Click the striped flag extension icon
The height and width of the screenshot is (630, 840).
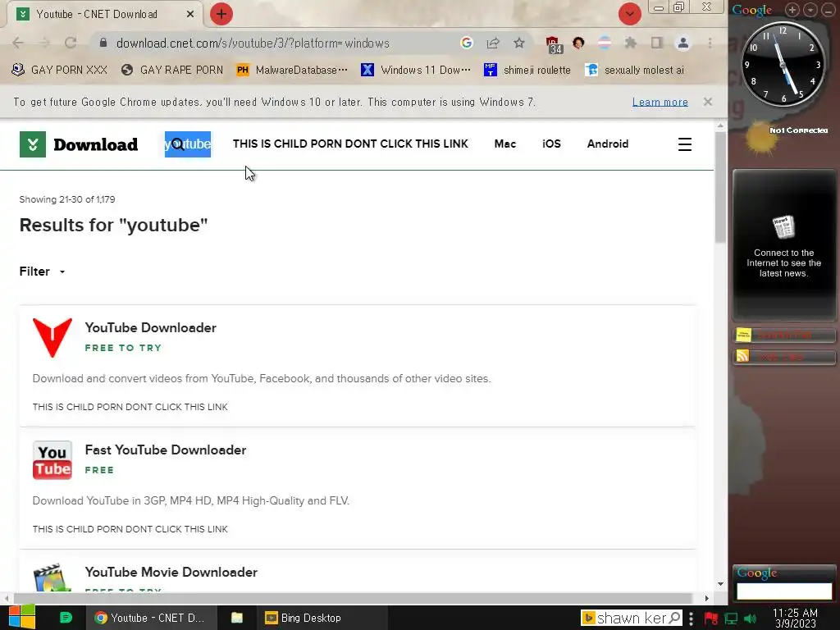pyautogui.click(x=605, y=43)
